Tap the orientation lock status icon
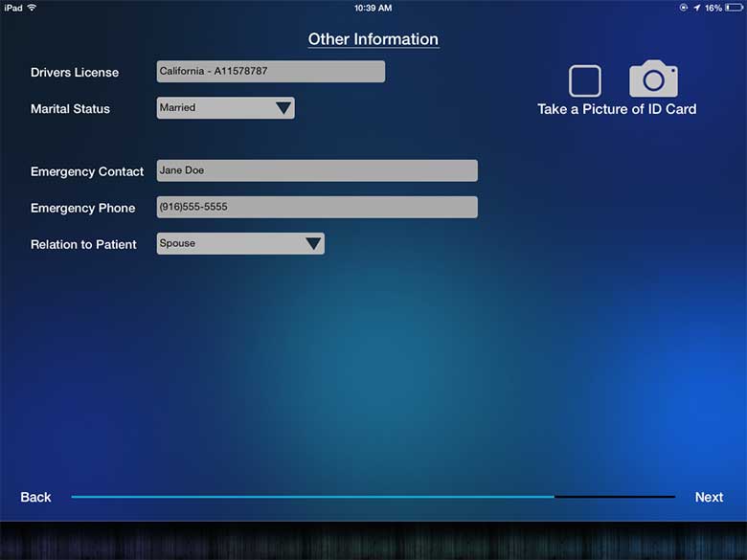 click(x=684, y=8)
